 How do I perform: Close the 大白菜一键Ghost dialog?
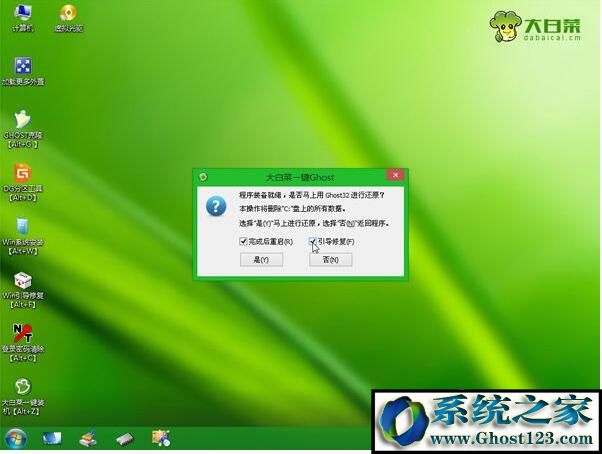tap(395, 175)
